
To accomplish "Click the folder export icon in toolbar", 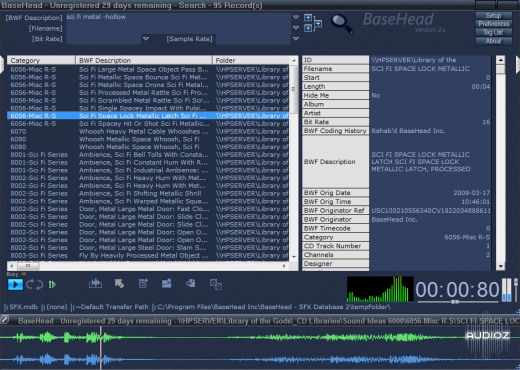I will (166, 284).
